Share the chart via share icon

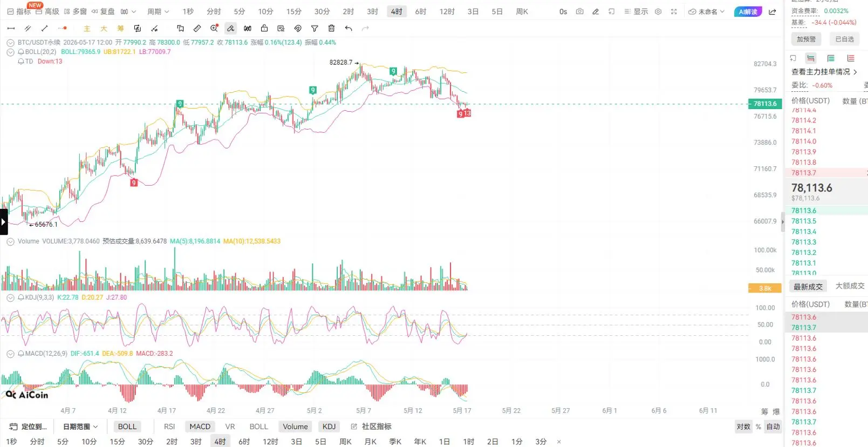point(773,11)
